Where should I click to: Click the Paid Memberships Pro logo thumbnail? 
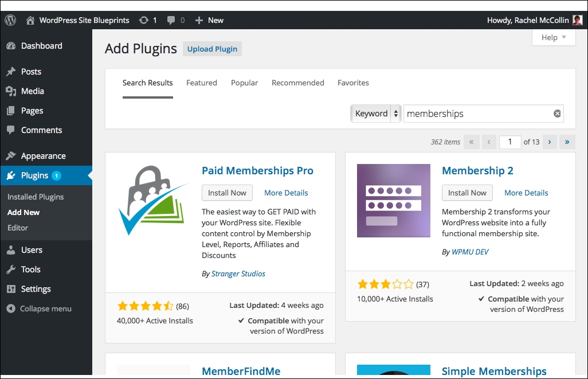pyautogui.click(x=153, y=200)
